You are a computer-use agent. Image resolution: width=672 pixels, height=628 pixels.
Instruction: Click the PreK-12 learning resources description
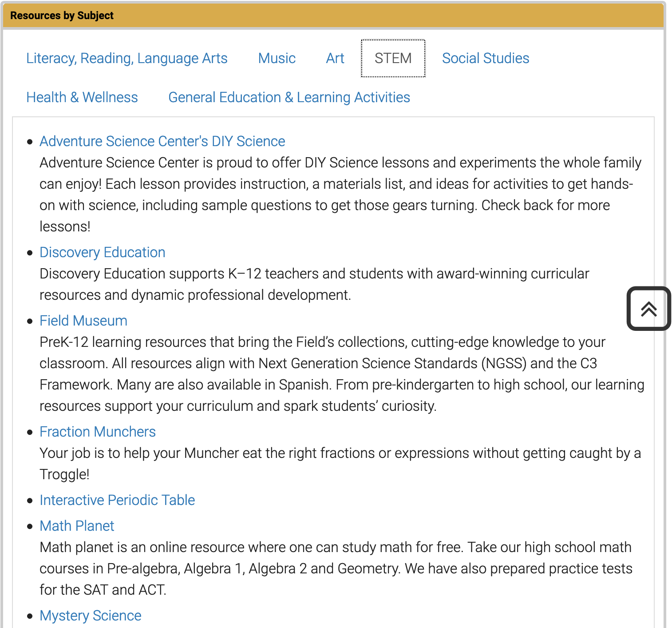[x=342, y=374]
